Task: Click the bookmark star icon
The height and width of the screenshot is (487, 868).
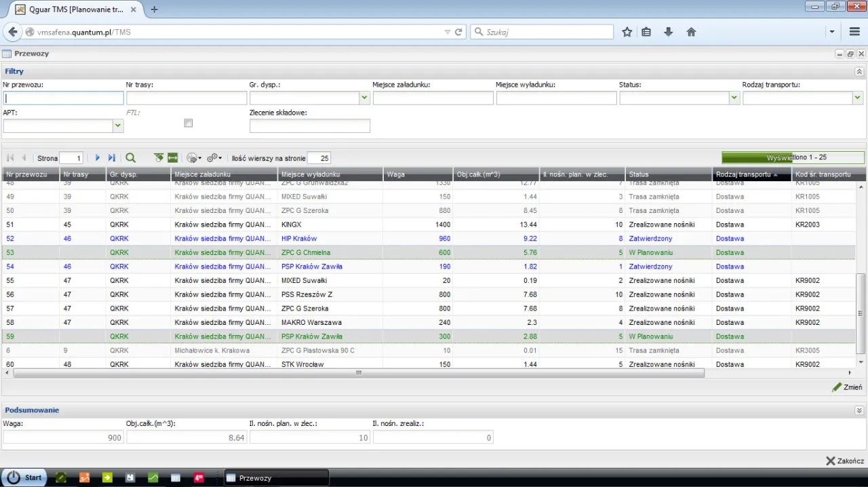Action: [627, 32]
